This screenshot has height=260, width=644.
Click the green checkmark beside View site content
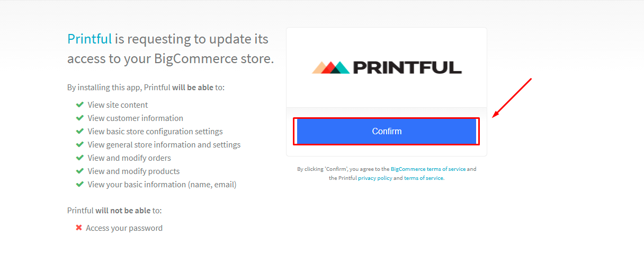click(79, 105)
